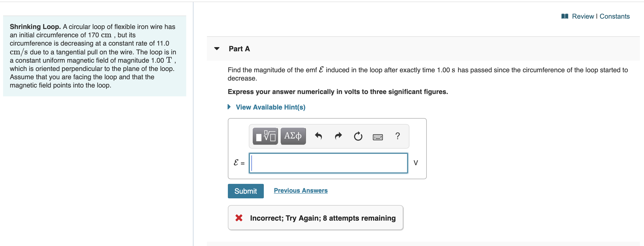Click the Part A header label
This screenshot has height=246, width=644.
coord(239,49)
